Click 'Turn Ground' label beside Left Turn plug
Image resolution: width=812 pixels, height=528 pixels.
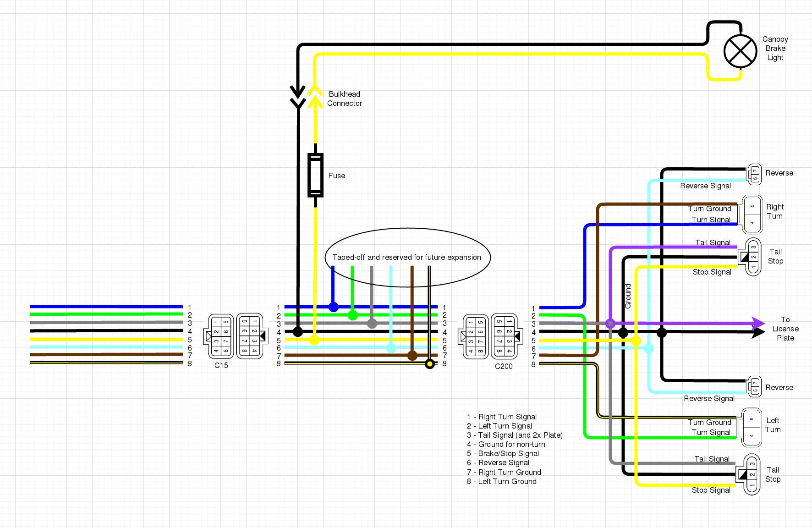pos(710,422)
